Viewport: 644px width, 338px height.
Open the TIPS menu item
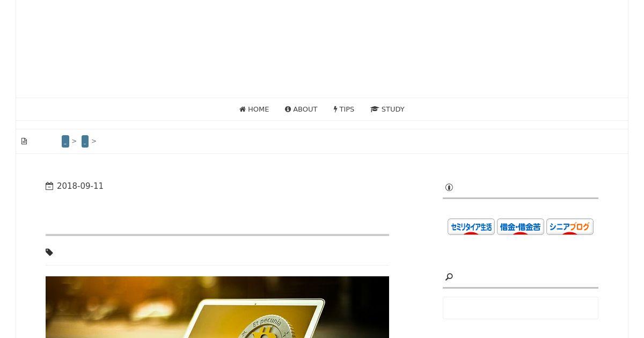pos(344,109)
